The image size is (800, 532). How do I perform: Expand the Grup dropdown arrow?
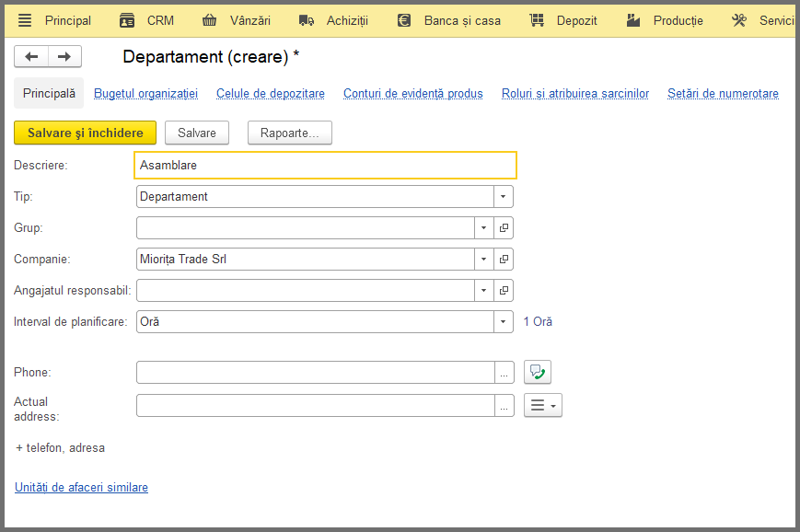[x=483, y=228]
